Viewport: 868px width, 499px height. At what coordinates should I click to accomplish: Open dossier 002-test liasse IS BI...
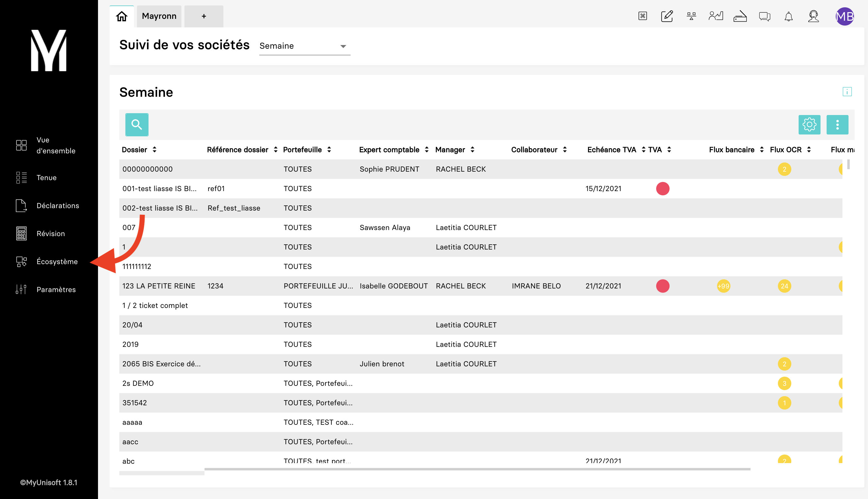160,208
